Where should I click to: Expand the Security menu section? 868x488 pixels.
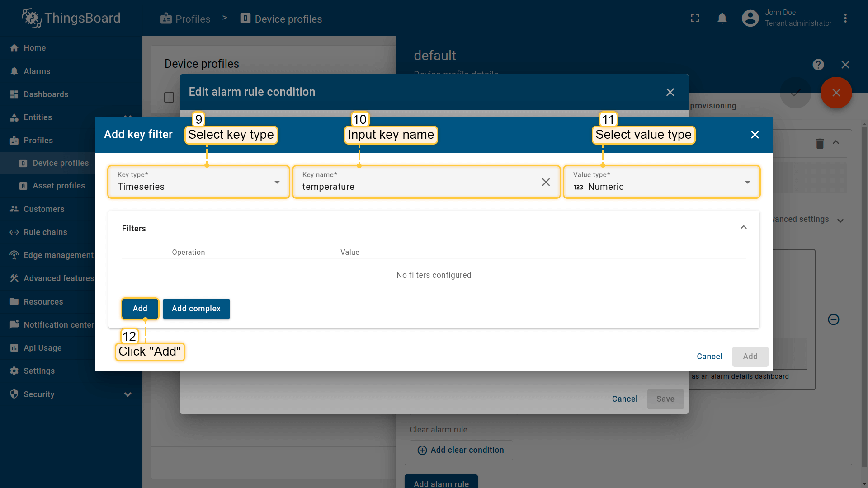click(127, 394)
